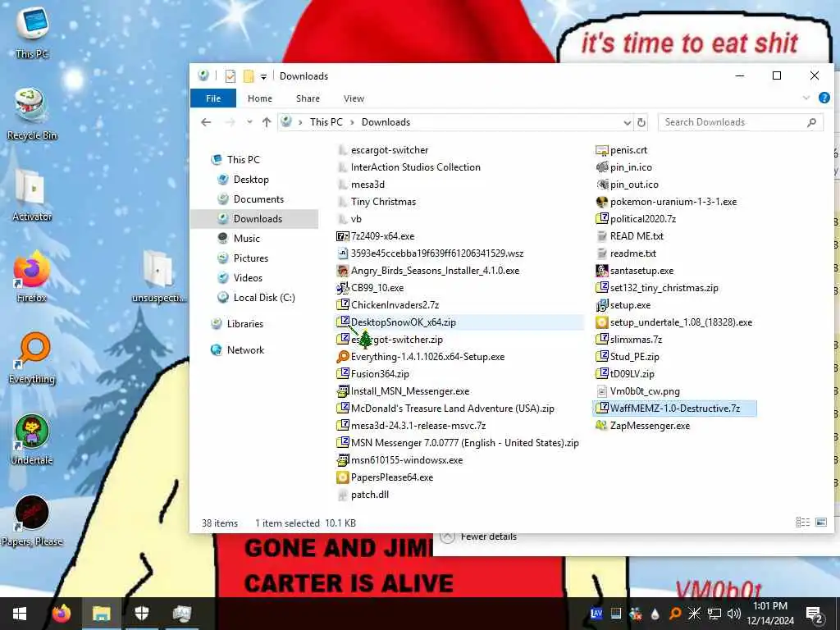Viewport: 840px width, 630px height.
Task: Switch to large icons view layout
Action: 820,523
